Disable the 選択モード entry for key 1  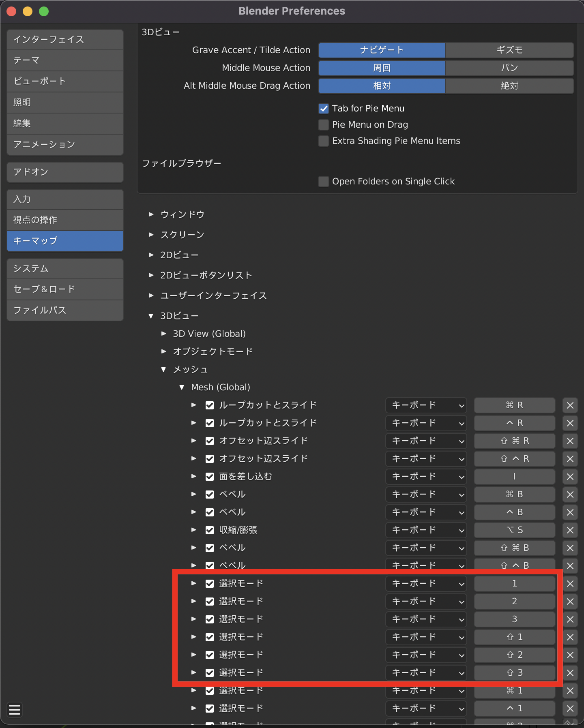click(210, 584)
